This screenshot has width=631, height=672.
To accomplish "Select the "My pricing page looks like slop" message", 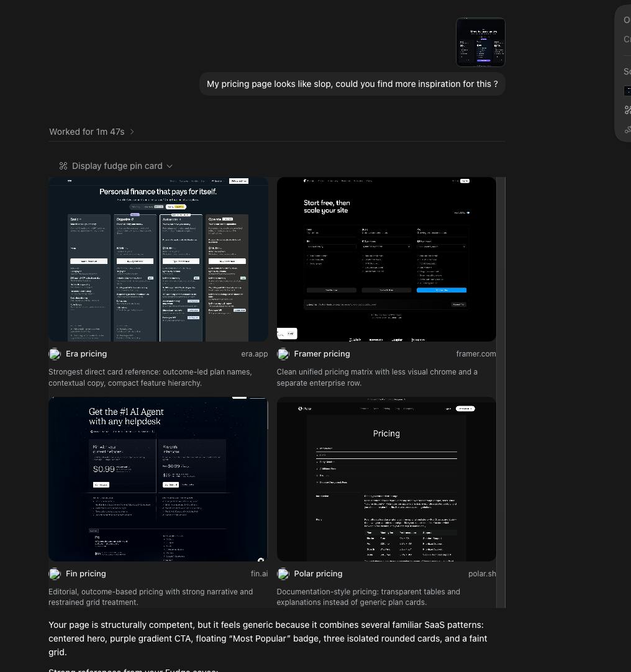I will pos(352,84).
